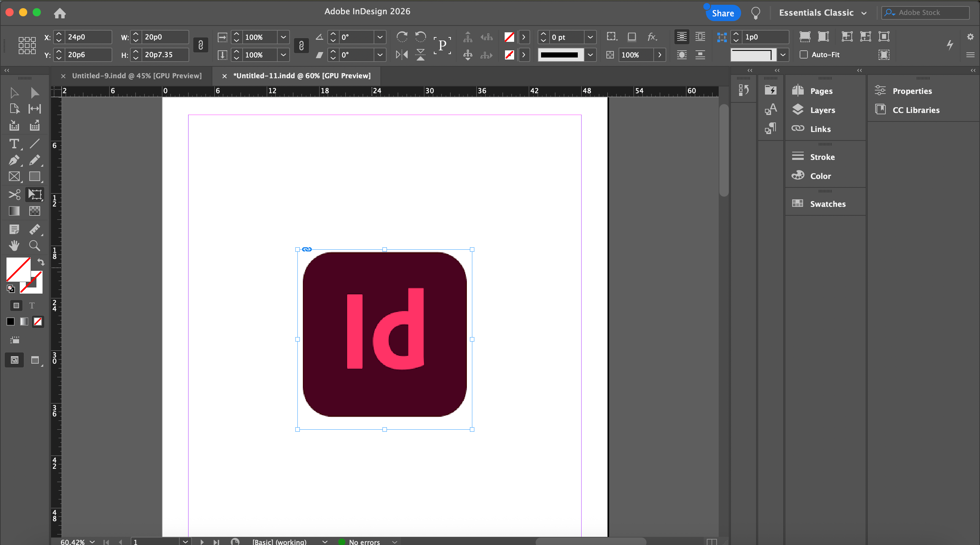The width and height of the screenshot is (980, 545).
Task: Open the Layers panel
Action: (822, 110)
